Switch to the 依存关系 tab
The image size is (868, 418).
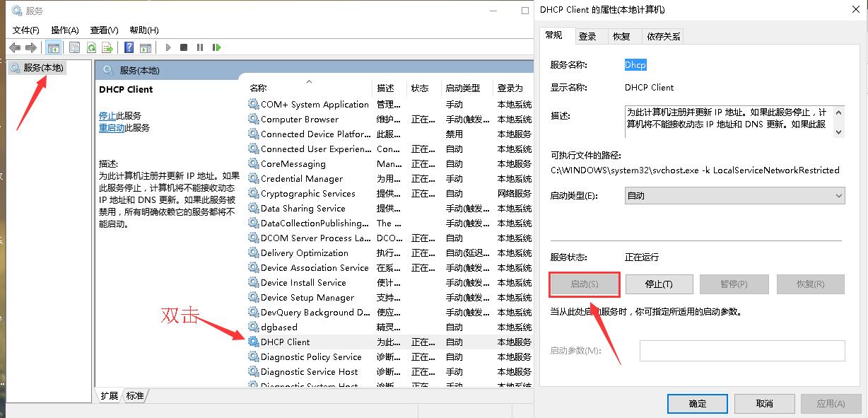click(663, 36)
